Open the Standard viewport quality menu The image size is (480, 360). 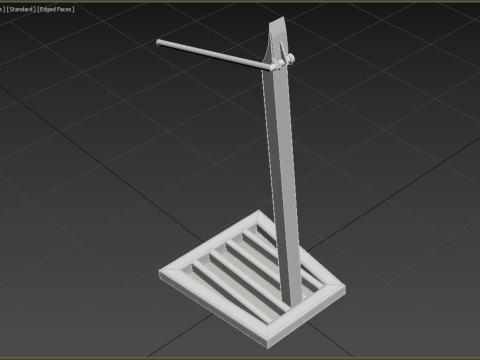(21, 9)
